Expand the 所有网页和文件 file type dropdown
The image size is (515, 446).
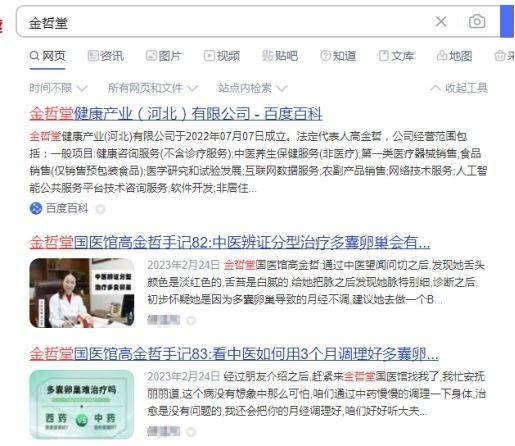coord(153,88)
